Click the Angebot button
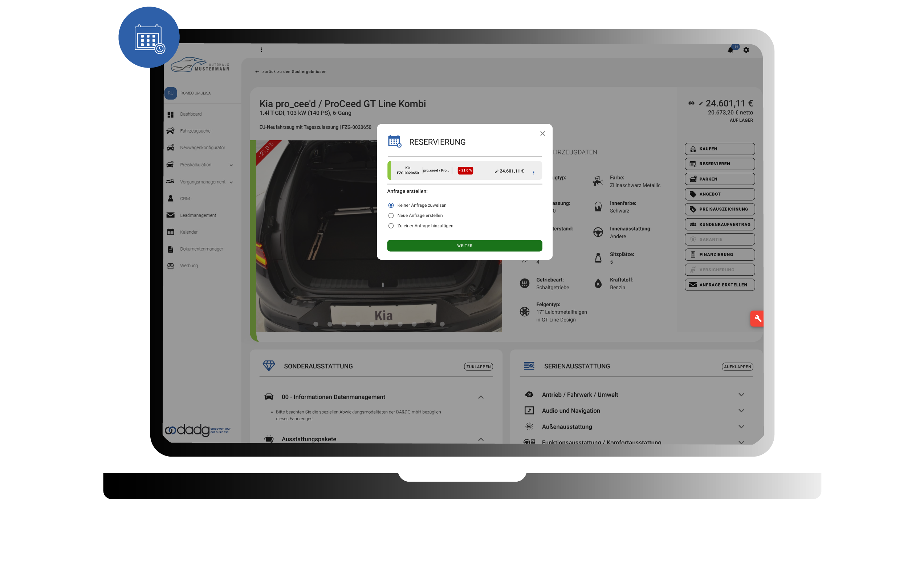924x563 pixels. coord(720,194)
